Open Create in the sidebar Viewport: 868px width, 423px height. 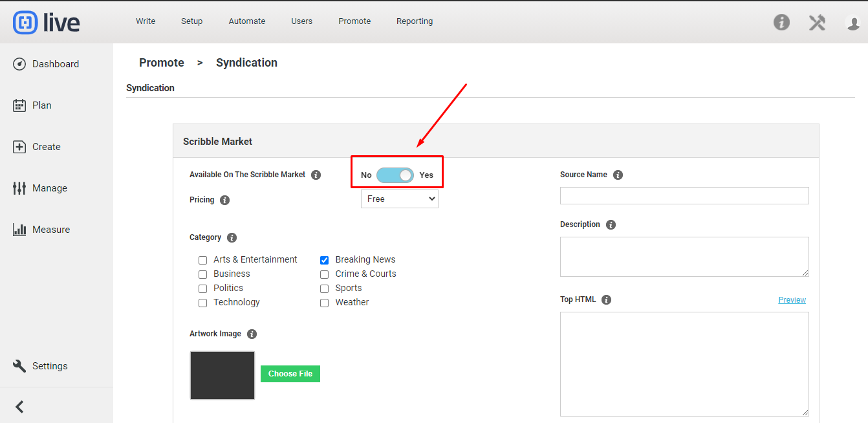click(37, 147)
